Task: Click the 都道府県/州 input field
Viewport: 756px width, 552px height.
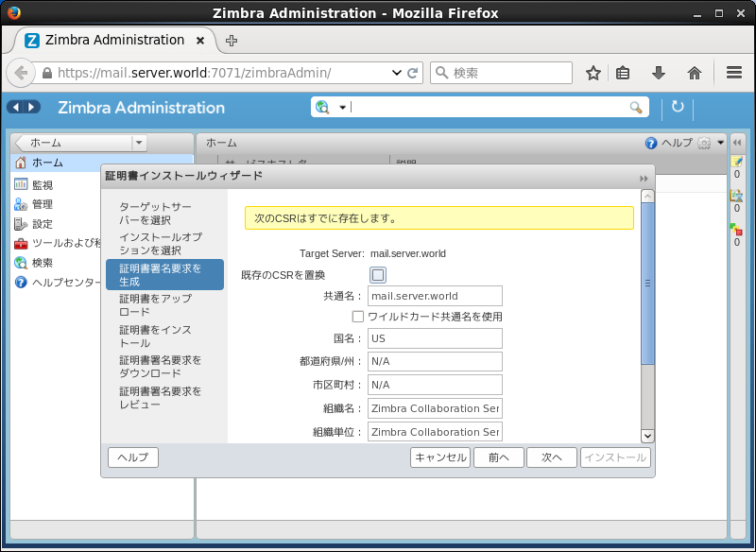Action: 435,362
